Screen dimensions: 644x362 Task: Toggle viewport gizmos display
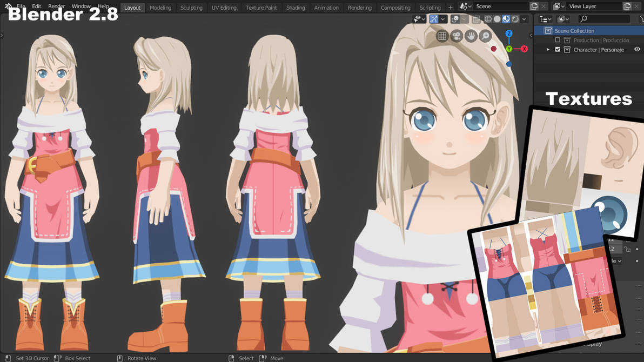[x=434, y=19]
